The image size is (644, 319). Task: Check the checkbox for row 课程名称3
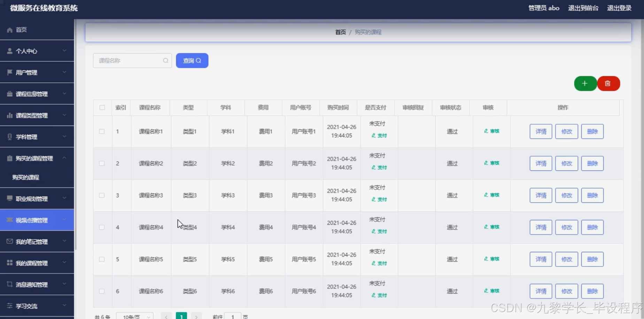102,196
